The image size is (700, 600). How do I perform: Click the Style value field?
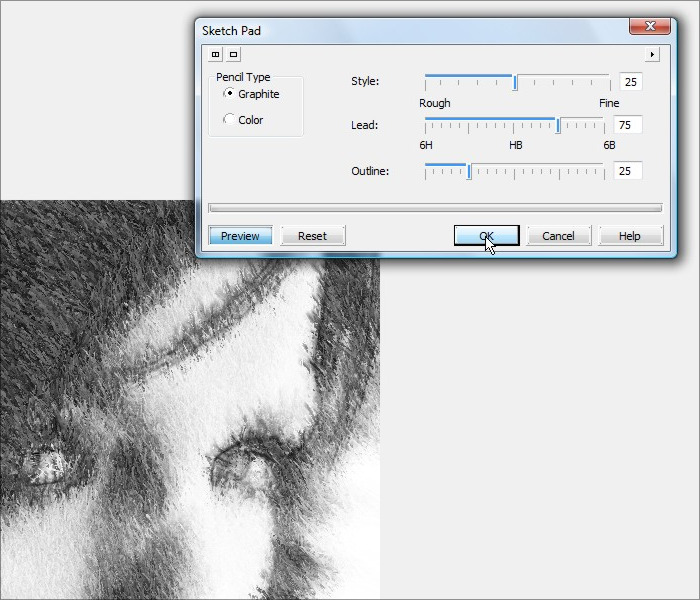(x=629, y=82)
